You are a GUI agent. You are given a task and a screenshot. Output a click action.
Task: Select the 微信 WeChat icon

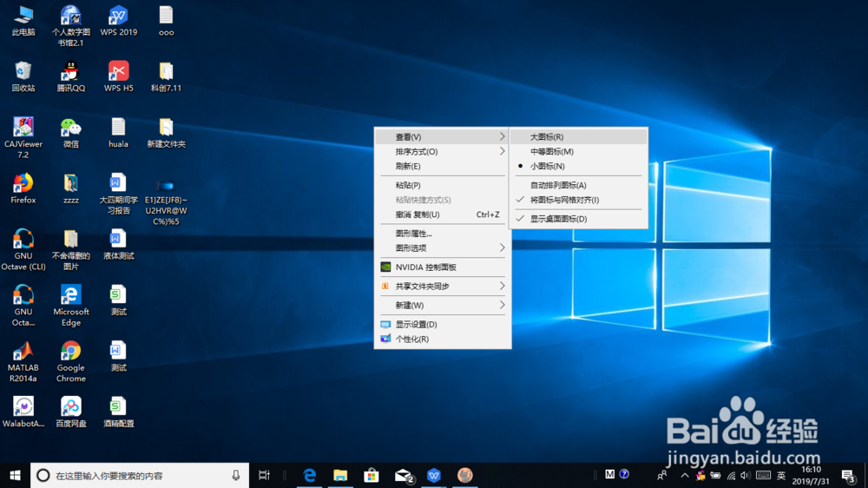(71, 133)
